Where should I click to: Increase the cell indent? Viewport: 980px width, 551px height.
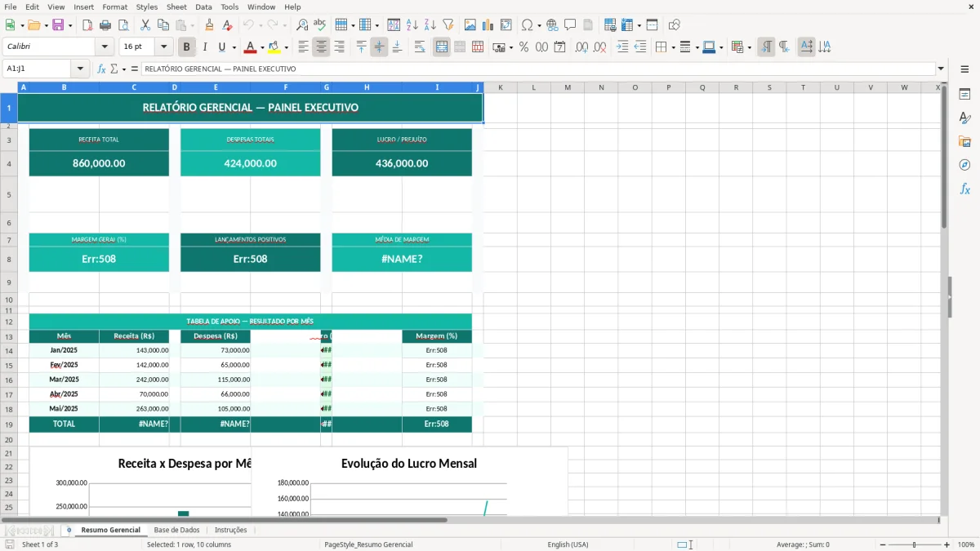click(622, 47)
